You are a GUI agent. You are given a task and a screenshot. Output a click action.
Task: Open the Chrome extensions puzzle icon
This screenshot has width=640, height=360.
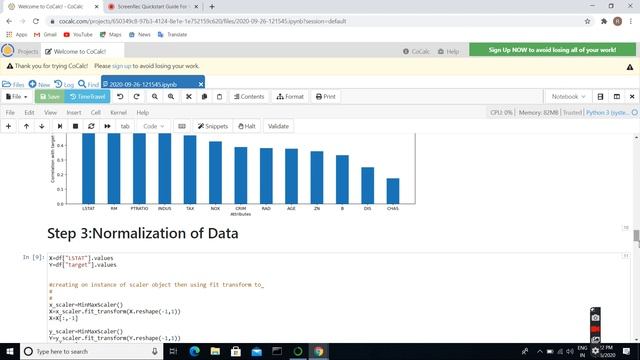(604, 21)
